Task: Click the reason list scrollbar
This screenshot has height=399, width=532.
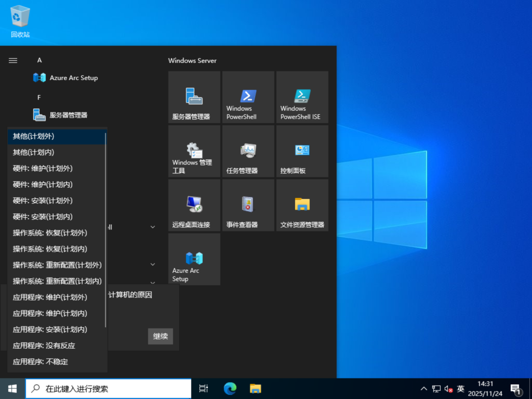Action: pos(105,230)
